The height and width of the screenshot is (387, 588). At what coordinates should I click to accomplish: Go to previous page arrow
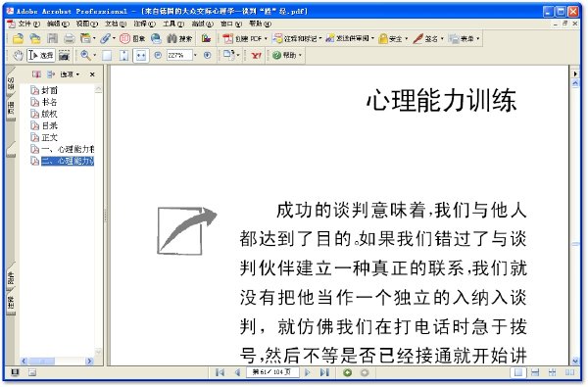pyautogui.click(x=237, y=372)
